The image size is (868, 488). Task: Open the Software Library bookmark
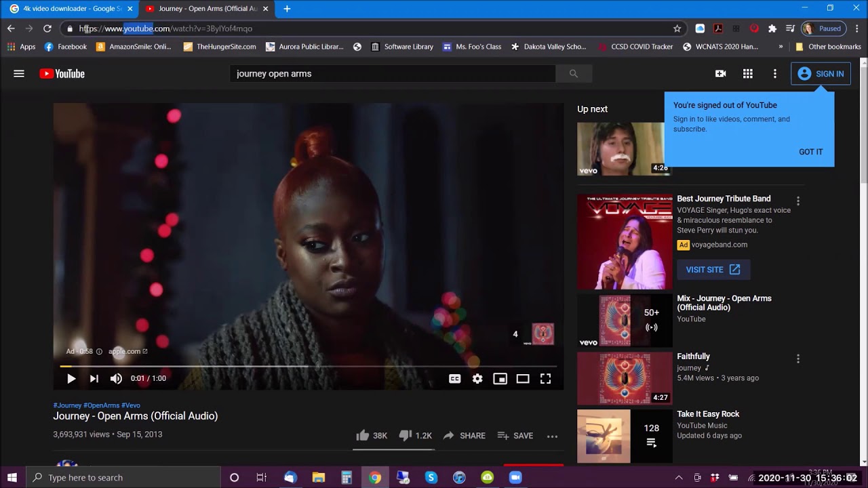402,47
